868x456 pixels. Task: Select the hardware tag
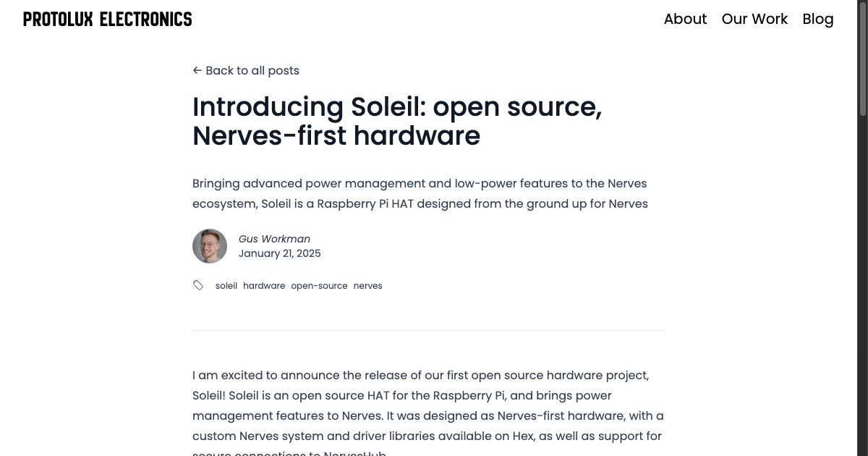click(264, 285)
